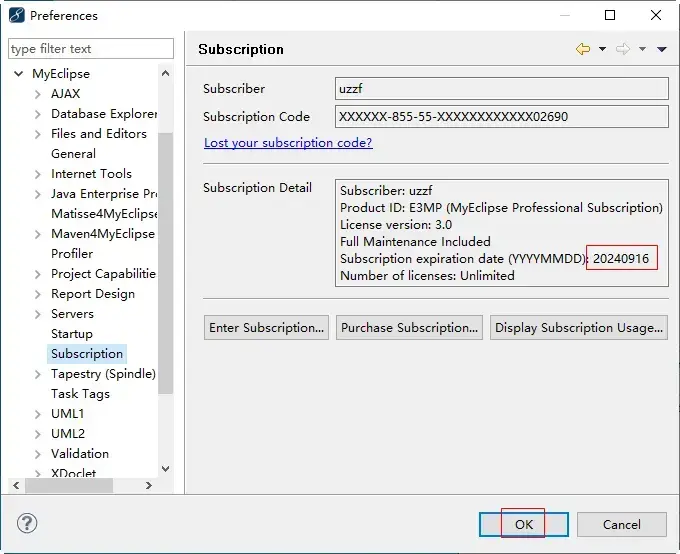This screenshot has height=554, width=680.
Task: Click Product ID line in Subscription Detail
Action: point(501,208)
